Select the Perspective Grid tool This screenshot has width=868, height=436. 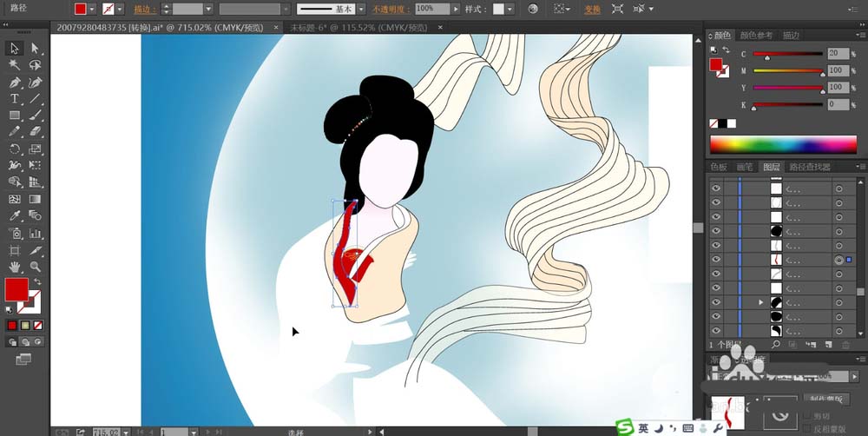35,182
